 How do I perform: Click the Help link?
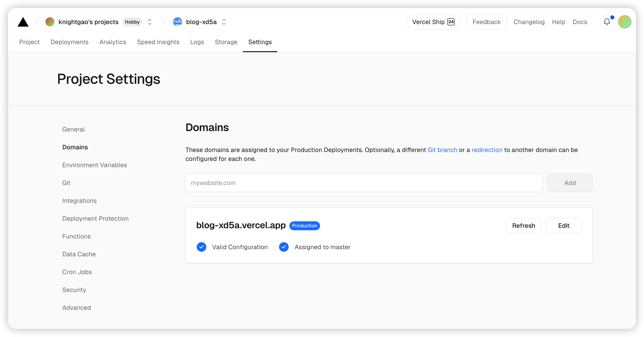point(559,22)
